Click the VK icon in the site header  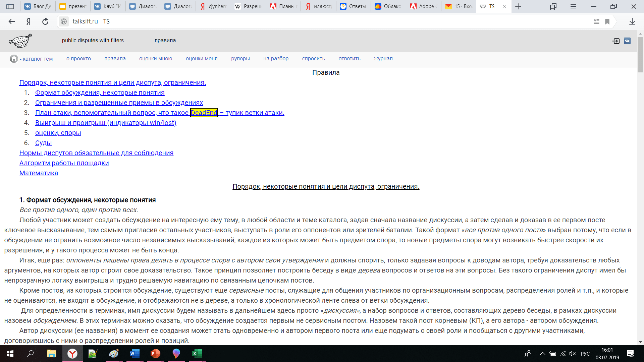pos(627,41)
